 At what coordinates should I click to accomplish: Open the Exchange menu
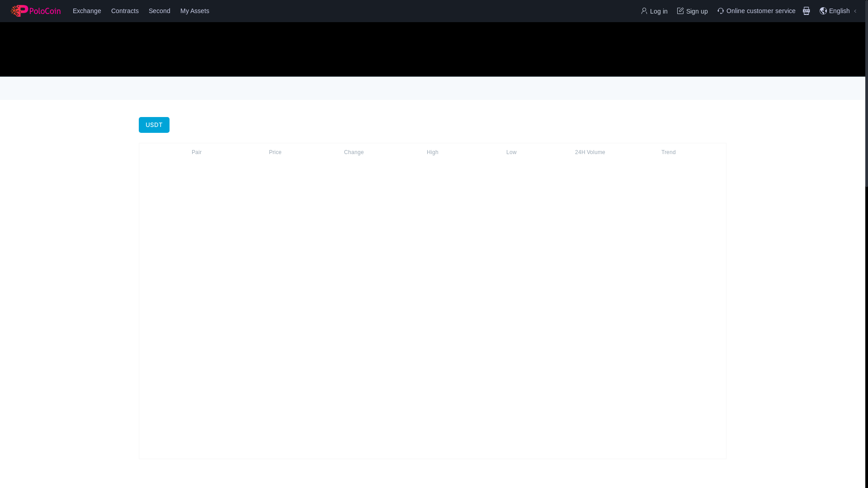click(x=87, y=11)
